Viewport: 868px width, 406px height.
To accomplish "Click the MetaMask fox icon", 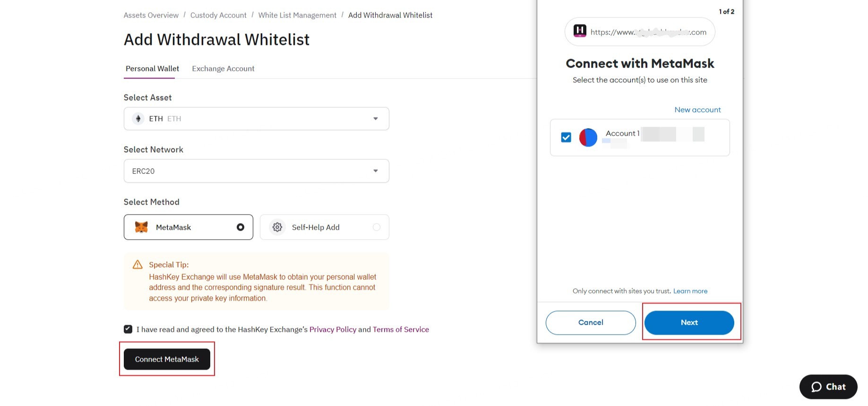I will point(141,227).
